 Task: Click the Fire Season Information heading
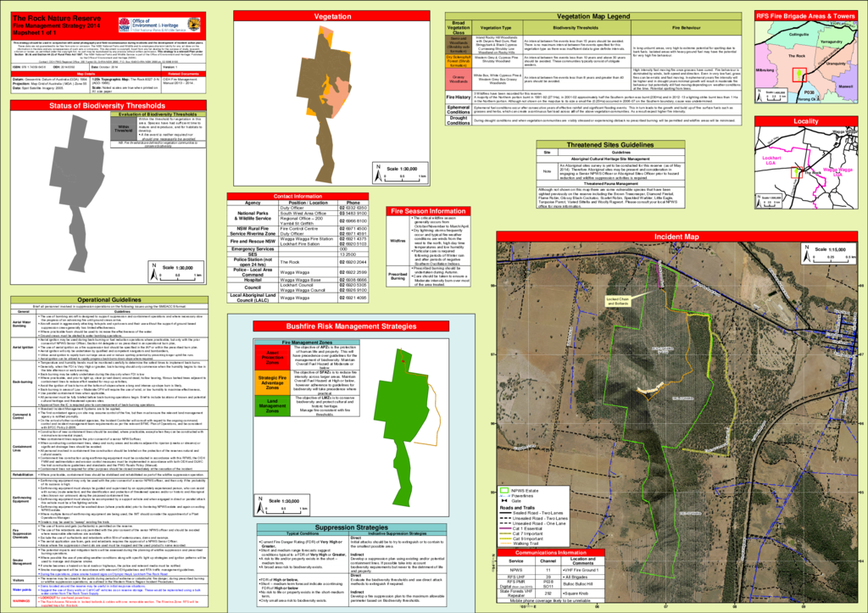(x=428, y=211)
